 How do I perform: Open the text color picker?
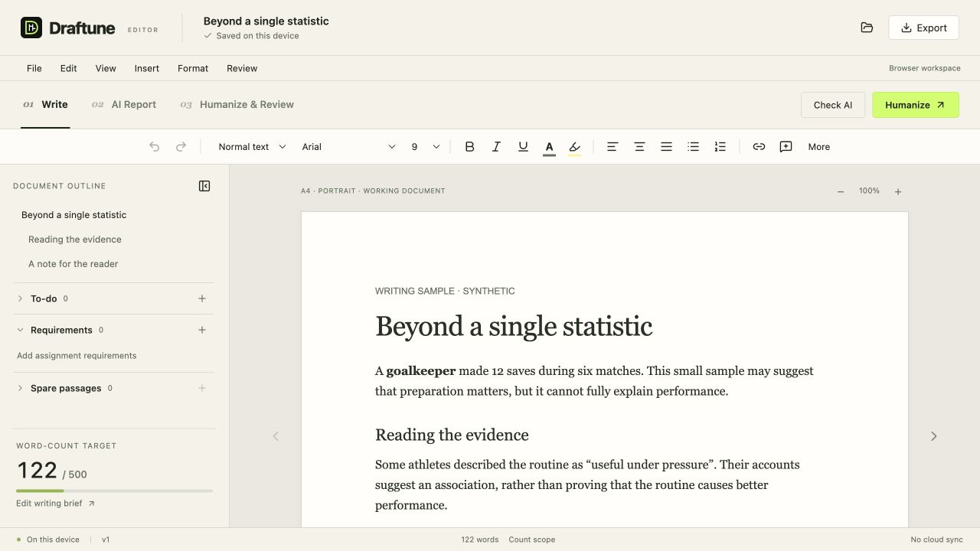[549, 147]
